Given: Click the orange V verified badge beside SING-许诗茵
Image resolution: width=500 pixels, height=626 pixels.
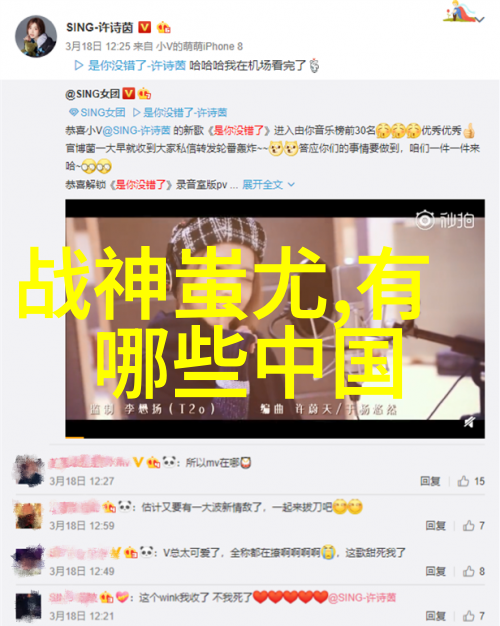Looking at the screenshot, I should tap(145, 27).
